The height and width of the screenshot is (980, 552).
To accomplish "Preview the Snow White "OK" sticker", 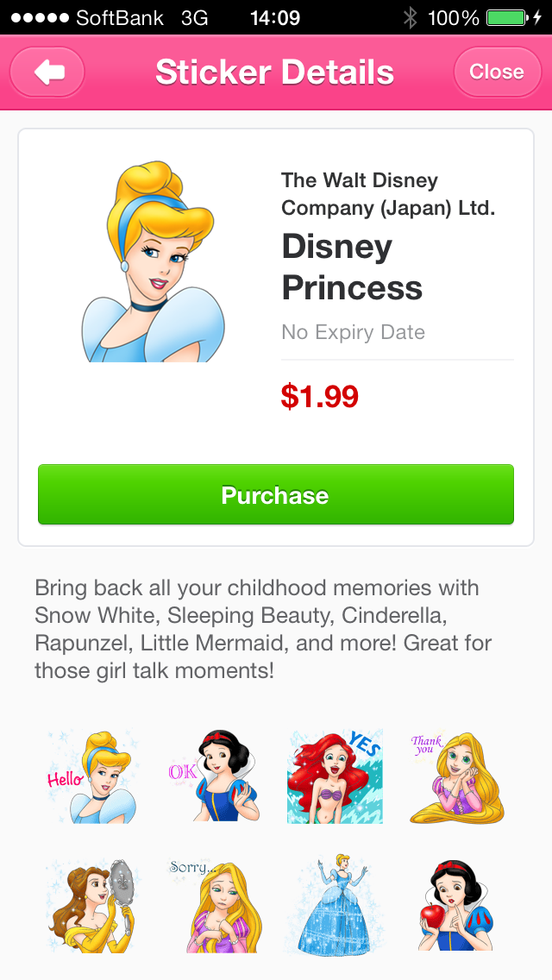I will coord(214,776).
